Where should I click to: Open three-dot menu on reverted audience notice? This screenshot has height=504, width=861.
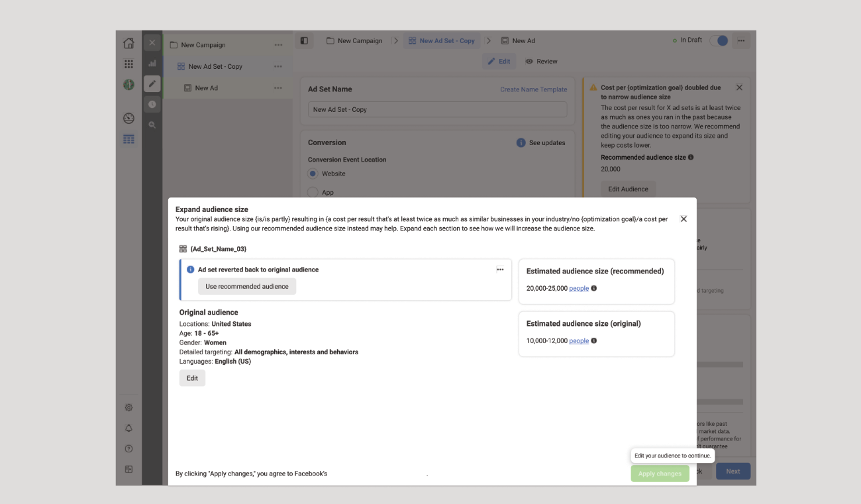[500, 270]
